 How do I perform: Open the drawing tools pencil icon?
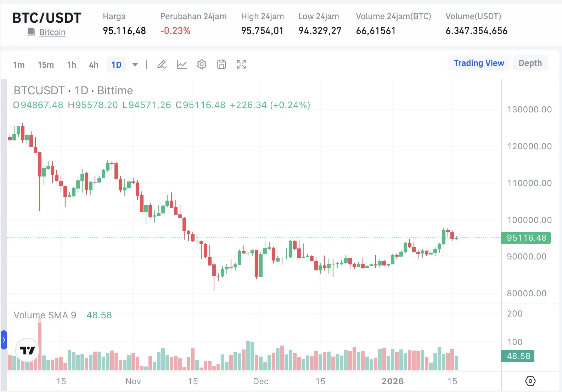pyautogui.click(x=162, y=65)
